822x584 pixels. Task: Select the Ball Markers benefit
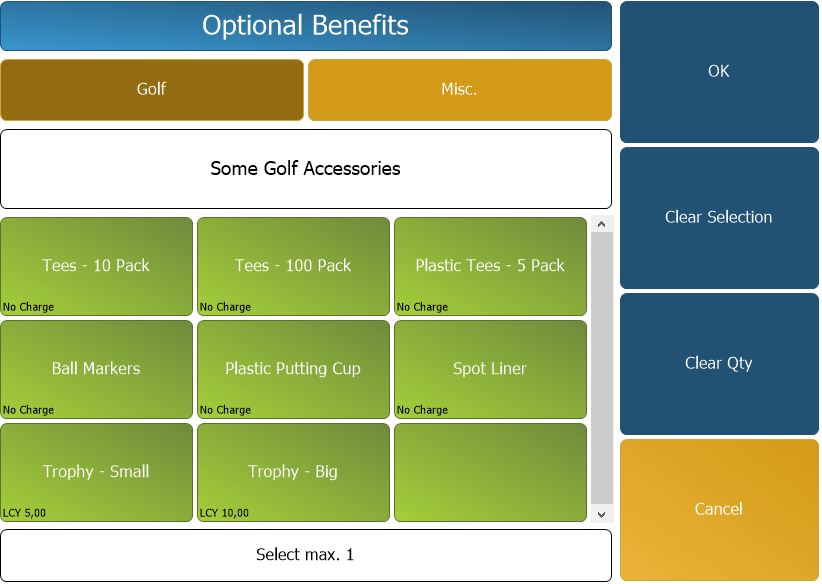[96, 369]
